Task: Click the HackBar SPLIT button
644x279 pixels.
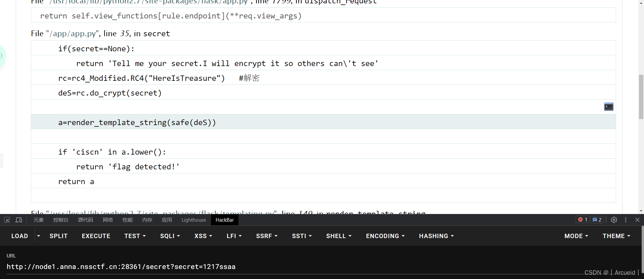Action: 59,236
